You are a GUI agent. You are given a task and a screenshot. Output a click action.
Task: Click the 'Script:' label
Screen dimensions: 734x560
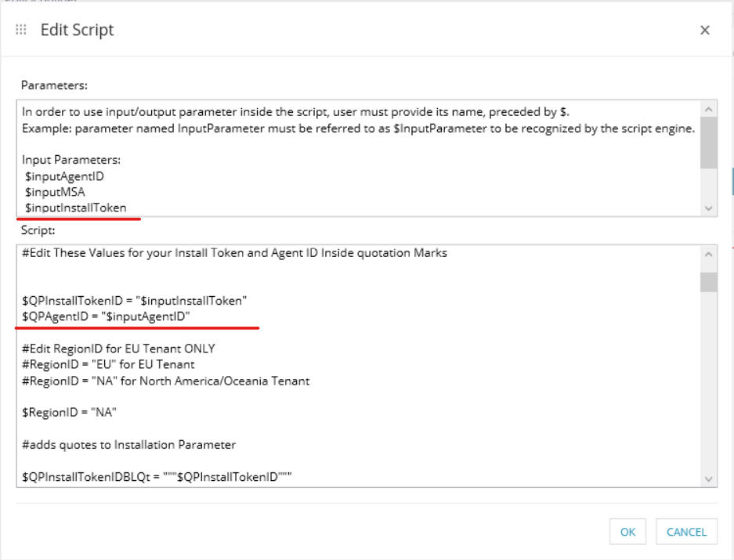click(x=38, y=230)
